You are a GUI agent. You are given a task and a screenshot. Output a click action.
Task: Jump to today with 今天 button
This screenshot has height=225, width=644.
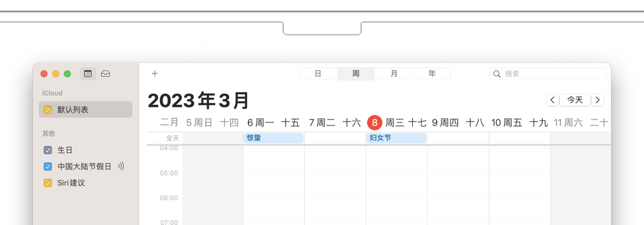coord(575,100)
